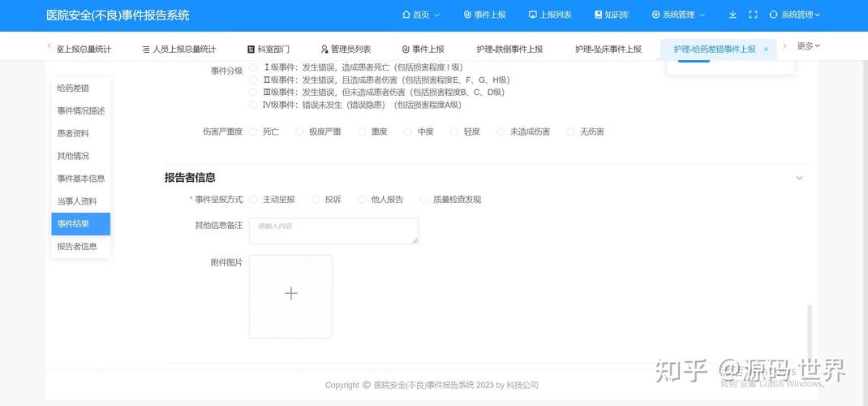
Task: Choose 重度 for injury severity
Action: point(362,132)
